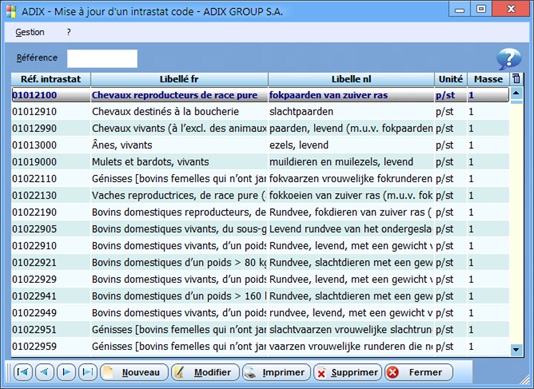Image resolution: width=534 pixels, height=389 pixels.
Task: Click 'Chevaux vivants (à l'excl. des animaux' cell
Action: click(x=179, y=128)
